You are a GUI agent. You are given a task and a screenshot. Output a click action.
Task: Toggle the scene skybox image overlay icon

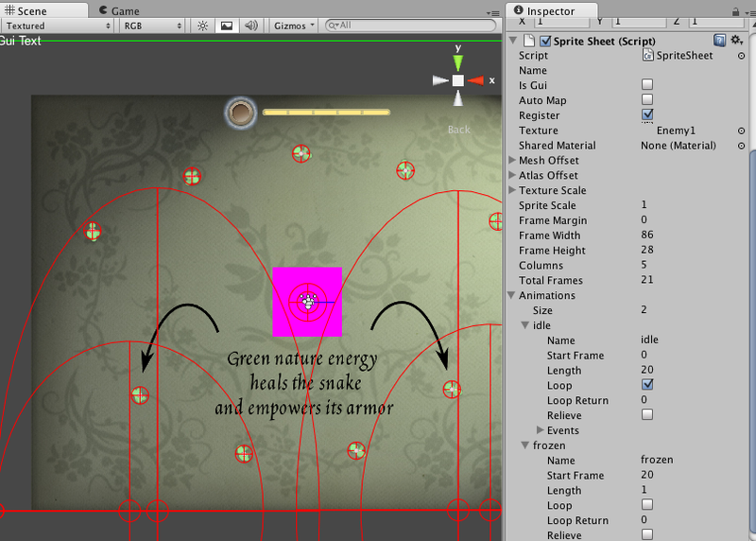pyautogui.click(x=227, y=26)
